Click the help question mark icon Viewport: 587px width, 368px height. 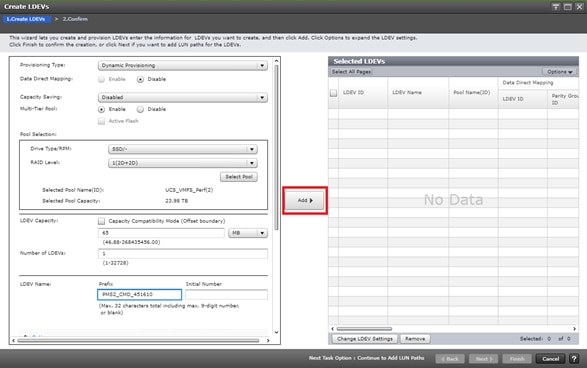pyautogui.click(x=574, y=359)
